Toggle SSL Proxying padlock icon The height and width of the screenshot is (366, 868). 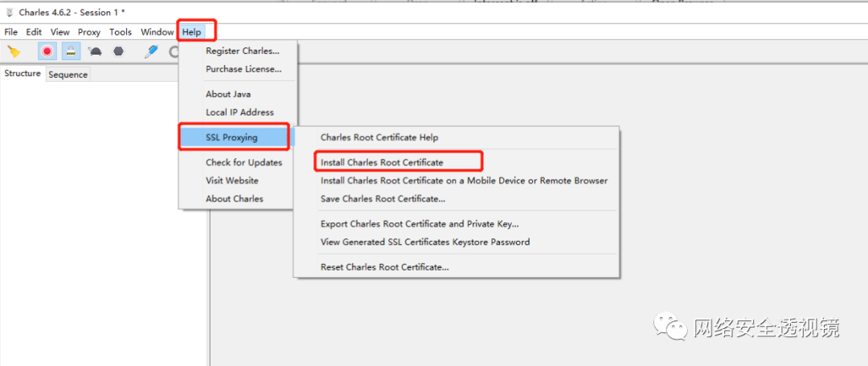[x=71, y=51]
